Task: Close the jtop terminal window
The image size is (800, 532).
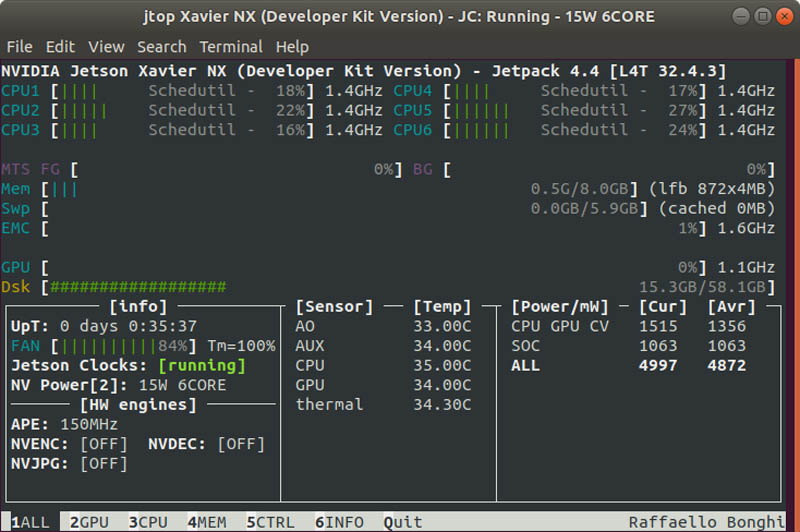Action: [784, 16]
